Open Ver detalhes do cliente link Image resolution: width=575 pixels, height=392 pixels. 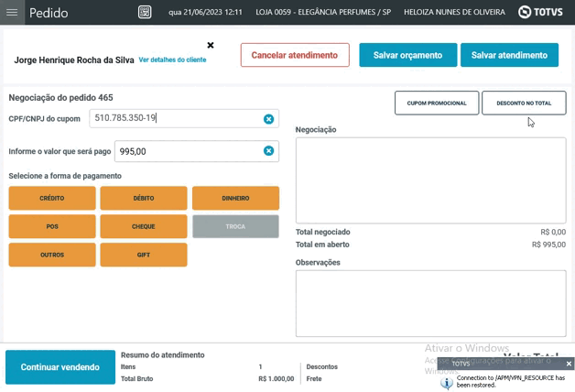pos(172,60)
